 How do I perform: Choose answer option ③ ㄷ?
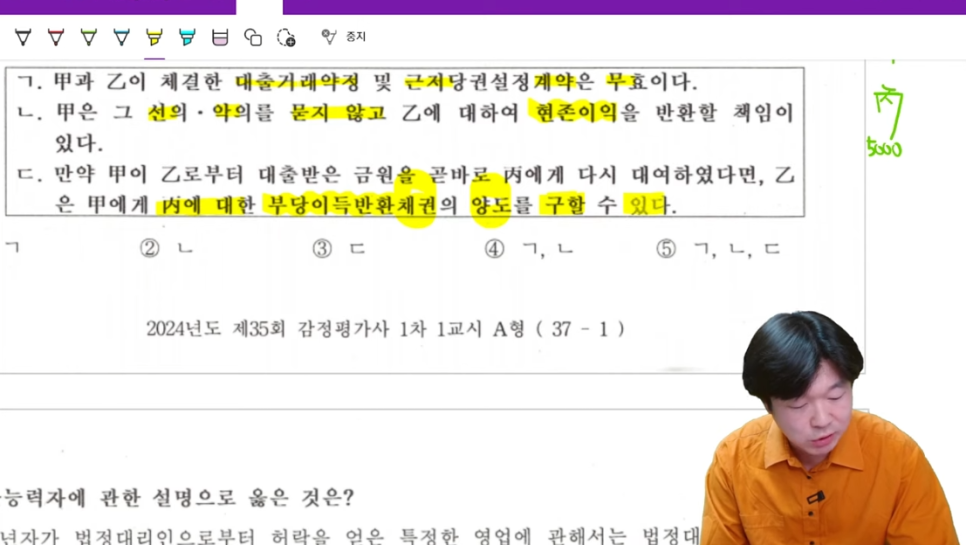(338, 249)
